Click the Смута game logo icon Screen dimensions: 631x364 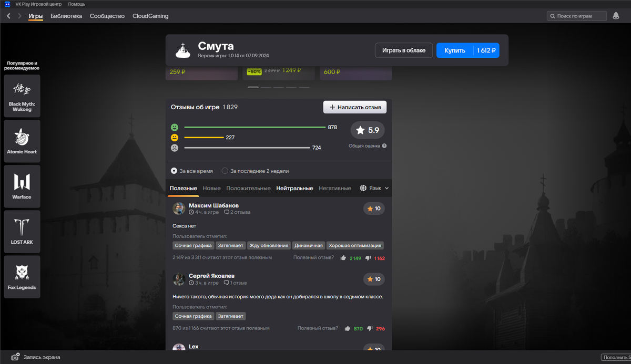(x=183, y=50)
